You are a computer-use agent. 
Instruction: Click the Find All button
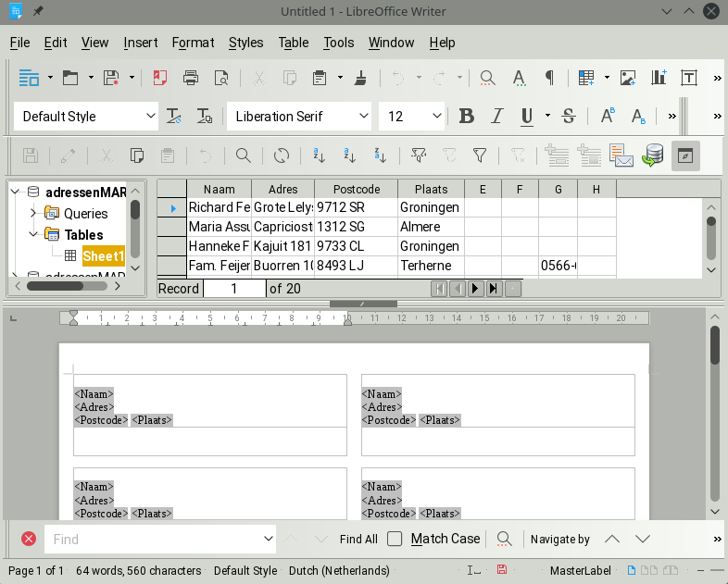point(358,539)
